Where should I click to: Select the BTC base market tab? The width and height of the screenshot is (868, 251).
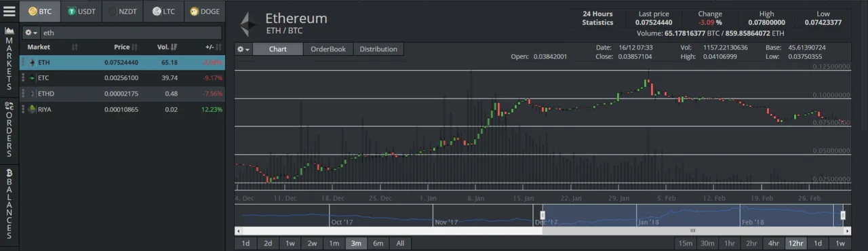pos(40,12)
